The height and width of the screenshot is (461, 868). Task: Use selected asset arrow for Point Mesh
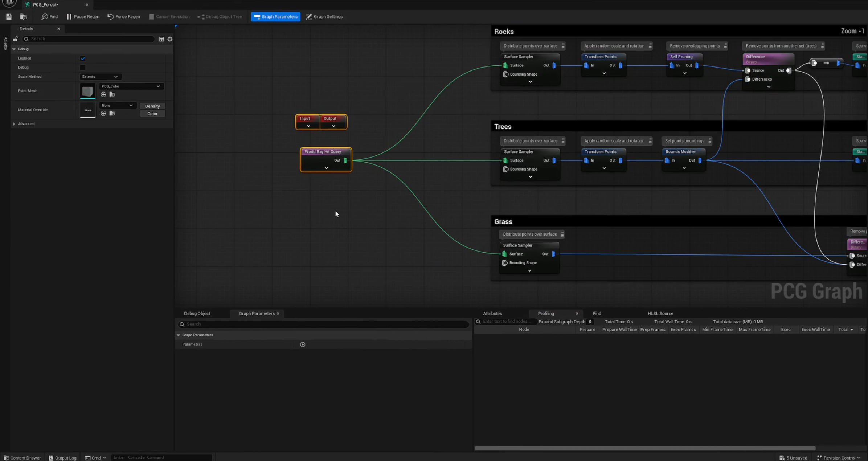(103, 95)
